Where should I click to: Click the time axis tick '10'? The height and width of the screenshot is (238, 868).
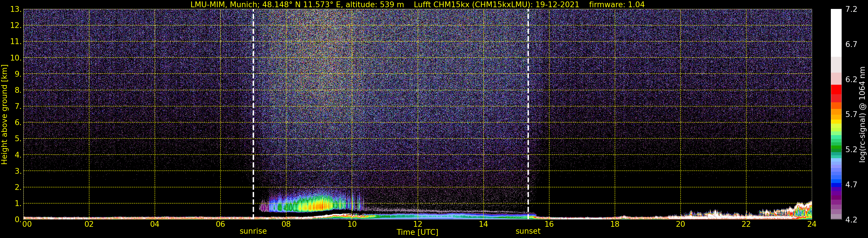click(x=352, y=224)
